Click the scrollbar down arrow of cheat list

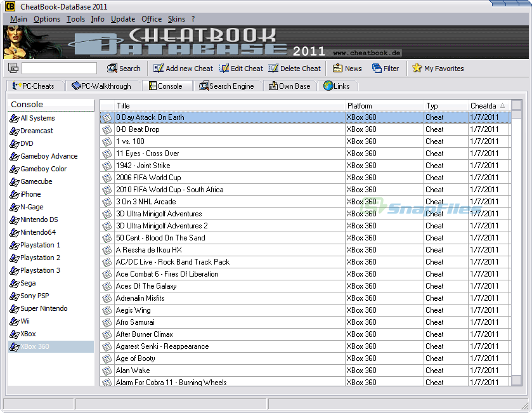coord(516,380)
